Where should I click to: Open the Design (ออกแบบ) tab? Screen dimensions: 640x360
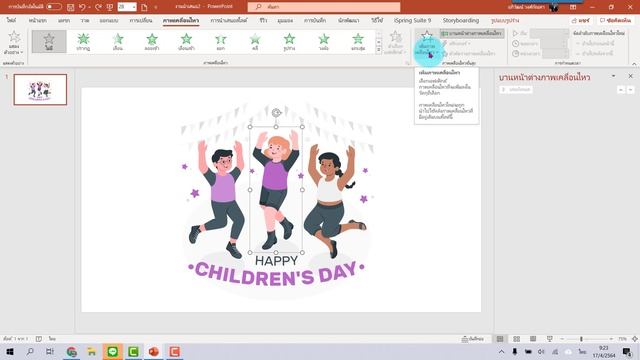[109, 20]
